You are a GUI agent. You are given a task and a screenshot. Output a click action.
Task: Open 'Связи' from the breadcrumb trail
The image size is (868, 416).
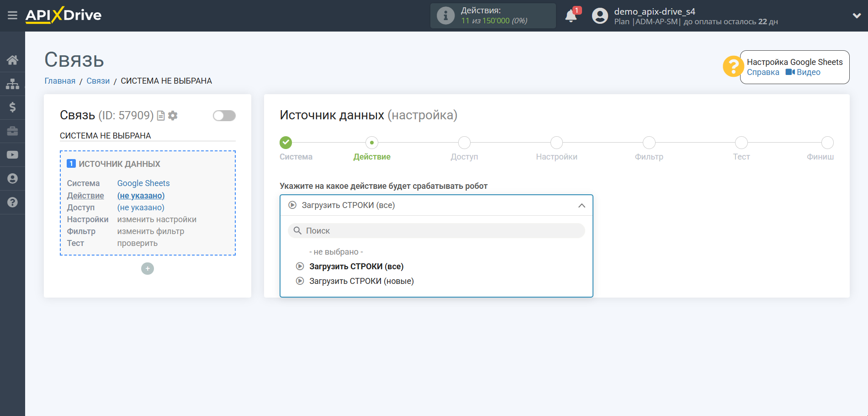click(98, 80)
